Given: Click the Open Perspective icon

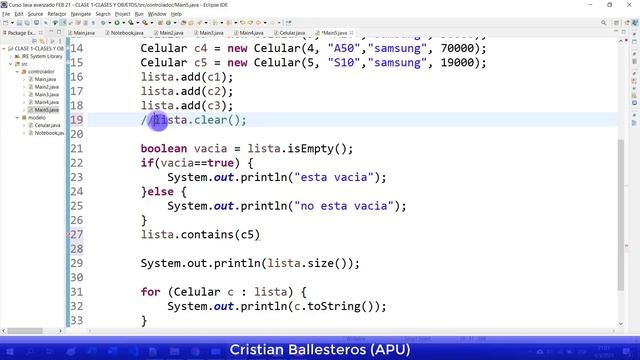Looking at the screenshot, I should point(616,23).
